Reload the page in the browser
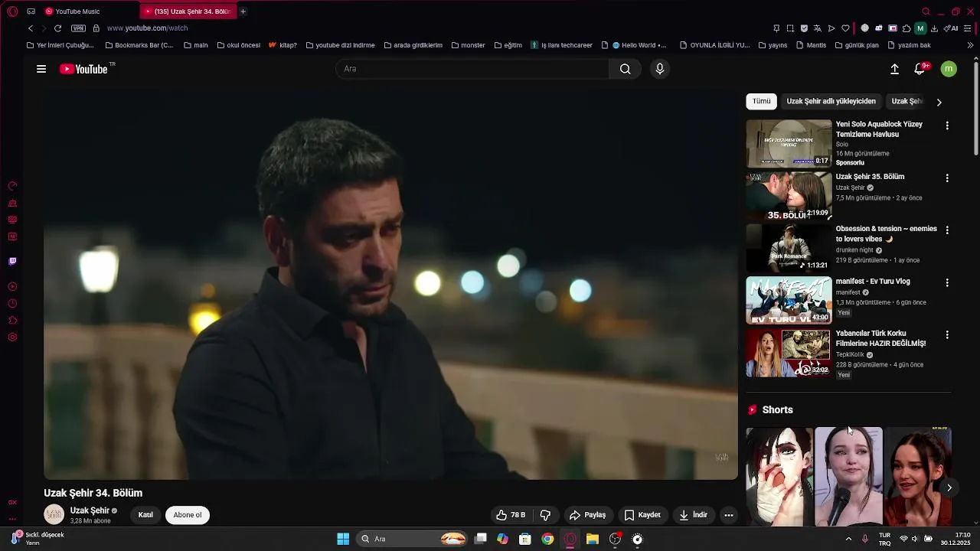Screen dimensions: 980x551 (57, 28)
